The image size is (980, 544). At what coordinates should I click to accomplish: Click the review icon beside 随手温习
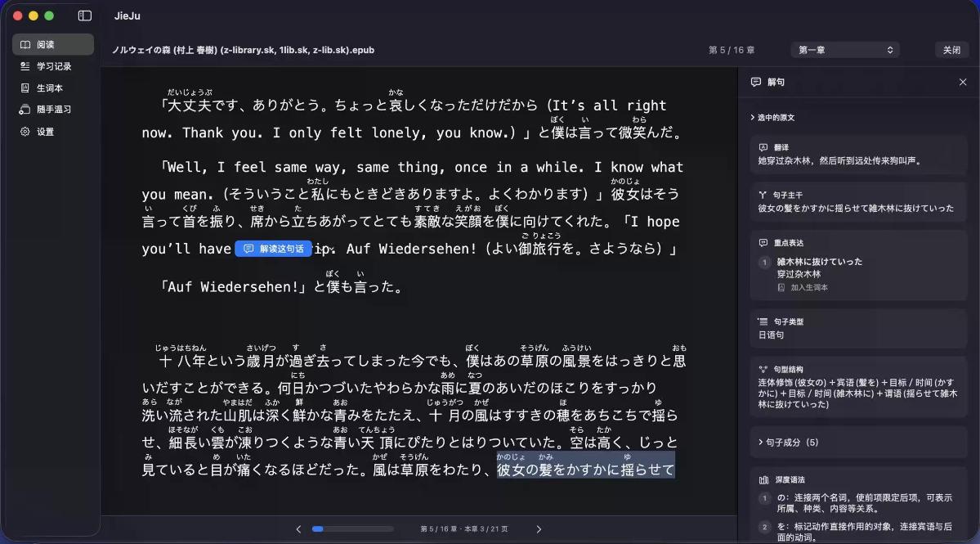click(x=25, y=110)
